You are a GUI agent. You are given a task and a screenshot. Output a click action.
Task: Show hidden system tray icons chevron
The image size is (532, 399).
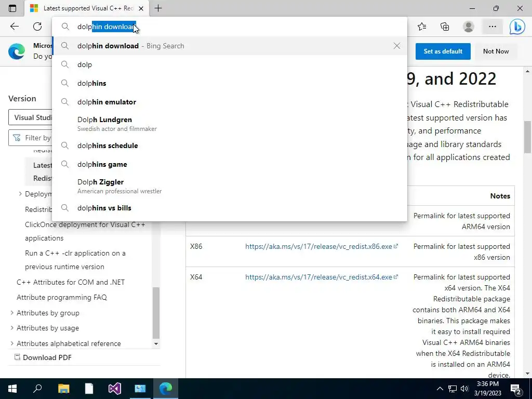point(440,389)
